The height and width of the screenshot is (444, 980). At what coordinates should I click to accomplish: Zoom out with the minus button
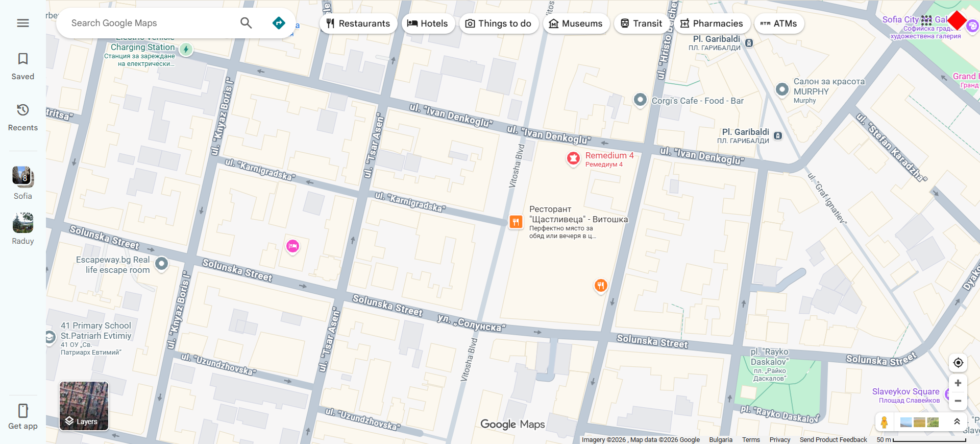pos(958,401)
